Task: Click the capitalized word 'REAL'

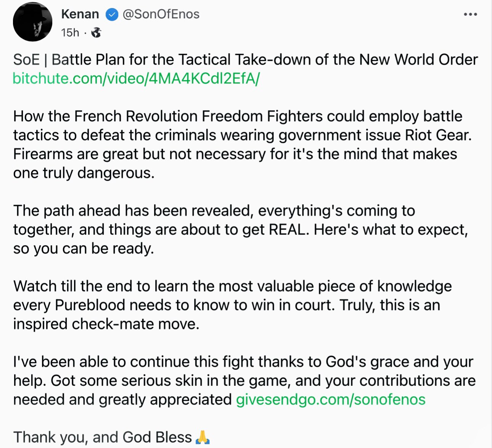Action: [x=288, y=230]
